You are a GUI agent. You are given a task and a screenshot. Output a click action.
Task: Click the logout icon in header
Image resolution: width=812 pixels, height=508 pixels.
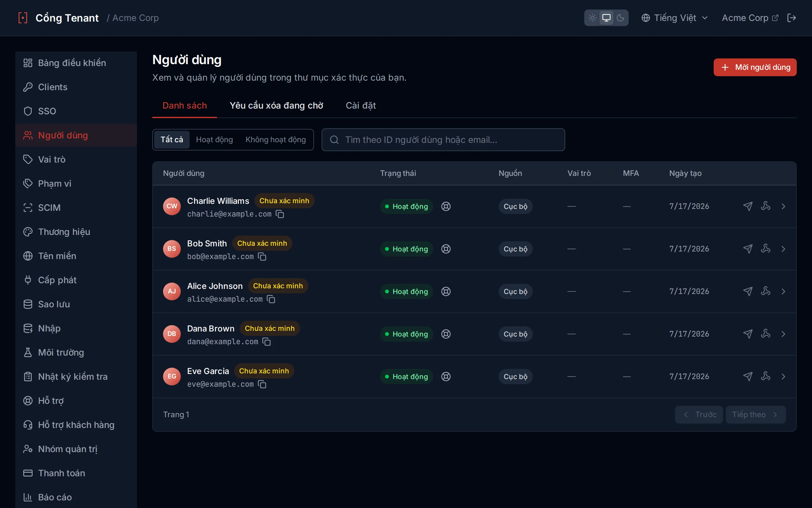pyautogui.click(x=791, y=18)
